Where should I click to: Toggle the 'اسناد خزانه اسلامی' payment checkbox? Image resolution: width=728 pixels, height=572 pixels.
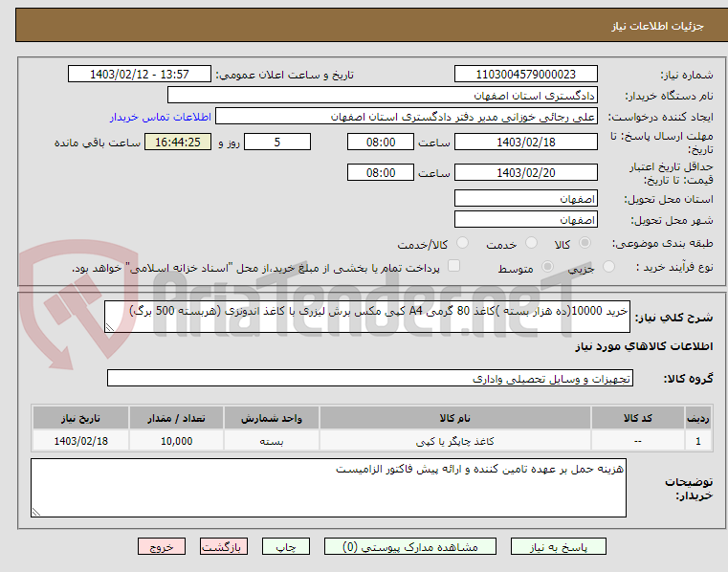(453, 266)
